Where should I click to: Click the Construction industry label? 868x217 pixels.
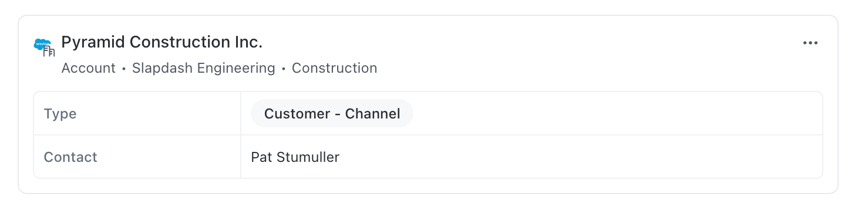335,68
